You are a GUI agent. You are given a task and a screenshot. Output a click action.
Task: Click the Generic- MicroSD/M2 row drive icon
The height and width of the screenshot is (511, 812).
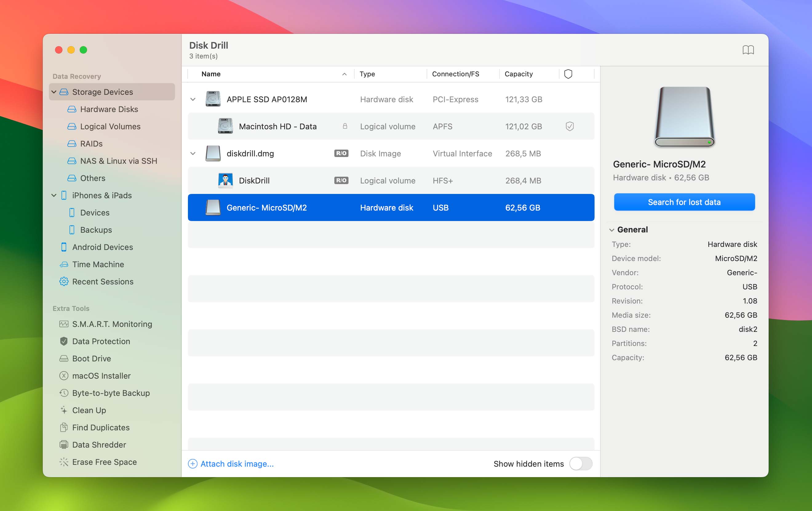coord(213,207)
